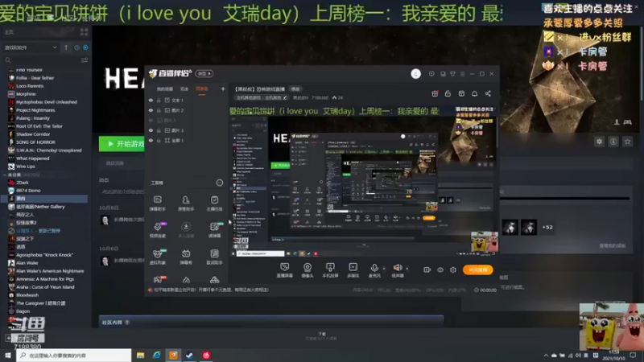Open the 弹幕助手 danmaku assistant tool
644x362 pixels.
157,204
